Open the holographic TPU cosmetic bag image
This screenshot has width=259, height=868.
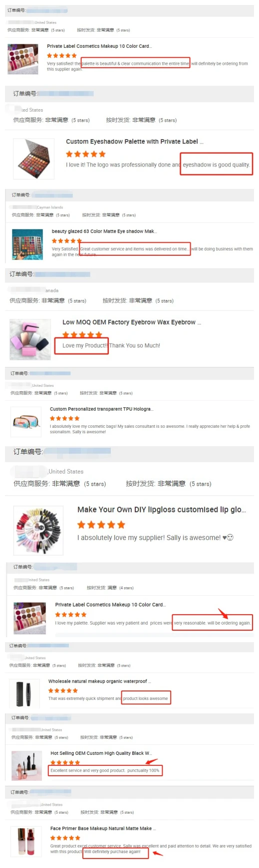[26, 422]
